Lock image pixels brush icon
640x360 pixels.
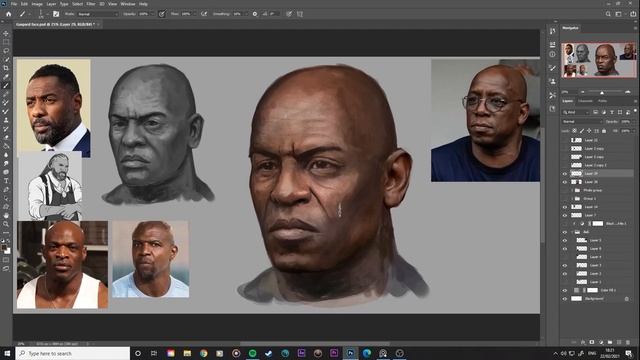coord(582,131)
